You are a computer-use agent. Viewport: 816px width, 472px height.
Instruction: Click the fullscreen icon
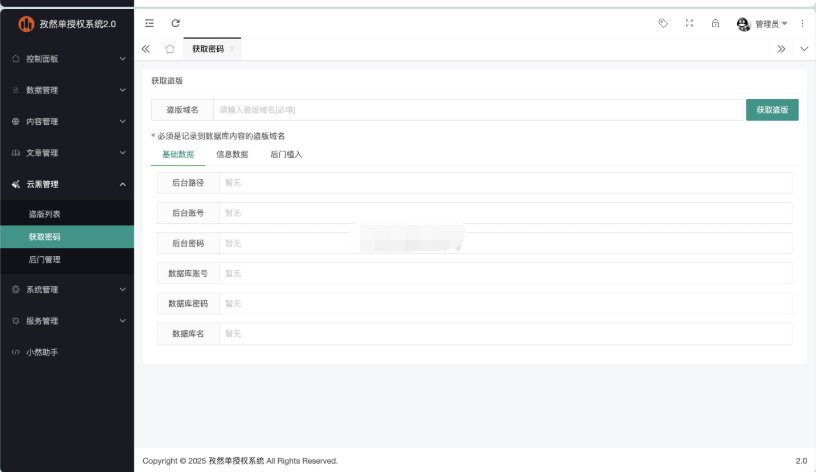pyautogui.click(x=690, y=23)
